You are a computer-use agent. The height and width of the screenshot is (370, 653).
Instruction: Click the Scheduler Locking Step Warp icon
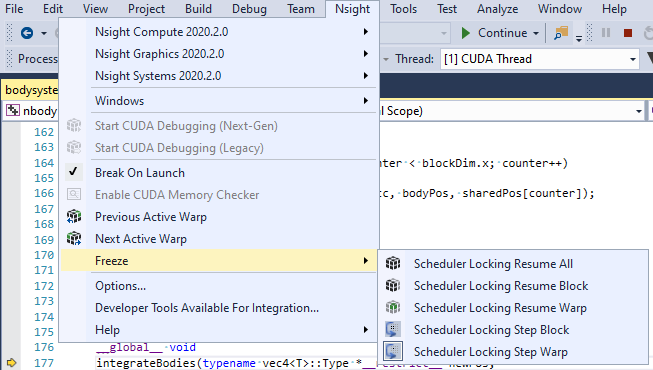[x=393, y=351]
